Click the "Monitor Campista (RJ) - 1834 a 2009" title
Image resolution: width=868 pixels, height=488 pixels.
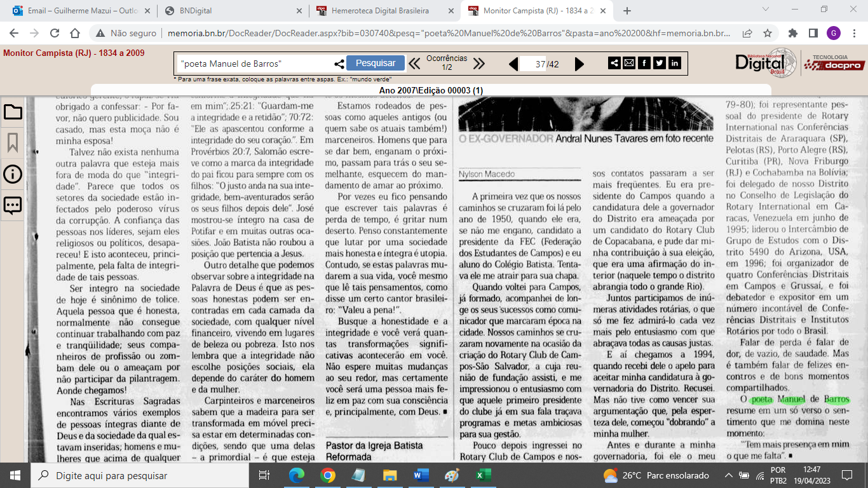point(74,53)
